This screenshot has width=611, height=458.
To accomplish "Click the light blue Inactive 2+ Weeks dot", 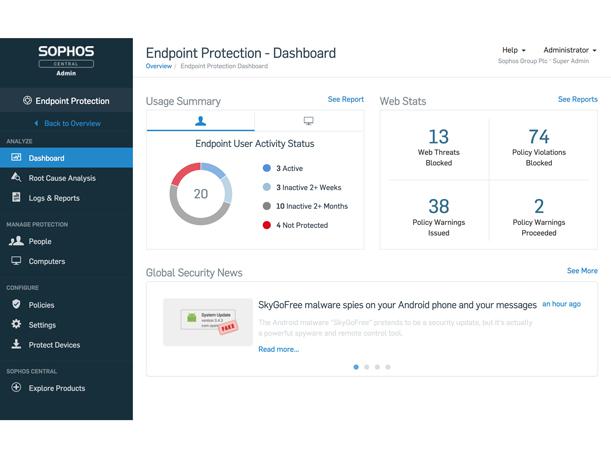I will (267, 187).
